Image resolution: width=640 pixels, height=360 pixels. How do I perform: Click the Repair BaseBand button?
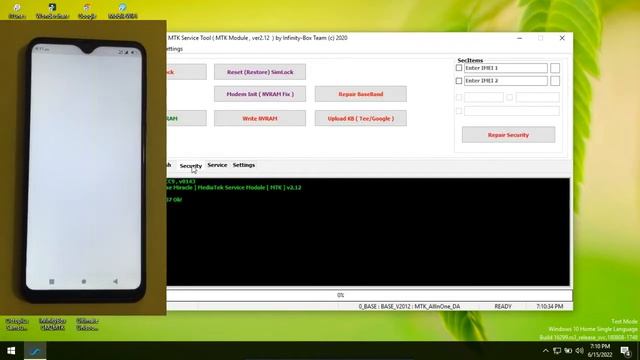pyautogui.click(x=361, y=94)
